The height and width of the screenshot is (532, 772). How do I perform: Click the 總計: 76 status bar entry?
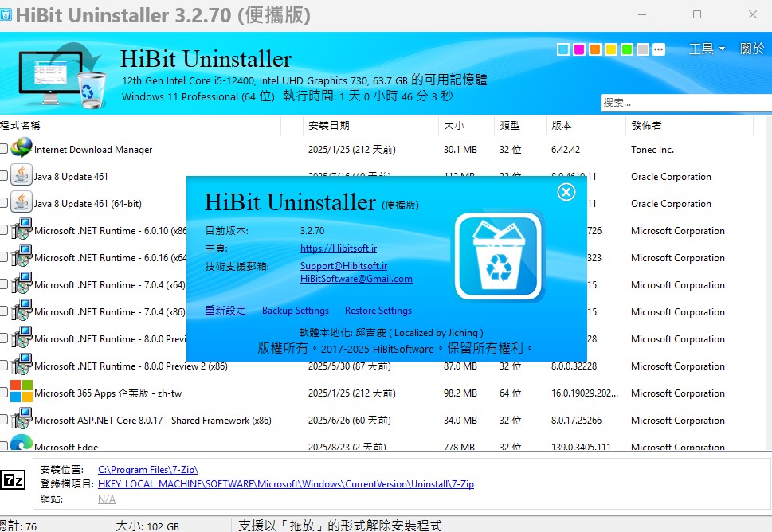click(x=18, y=526)
